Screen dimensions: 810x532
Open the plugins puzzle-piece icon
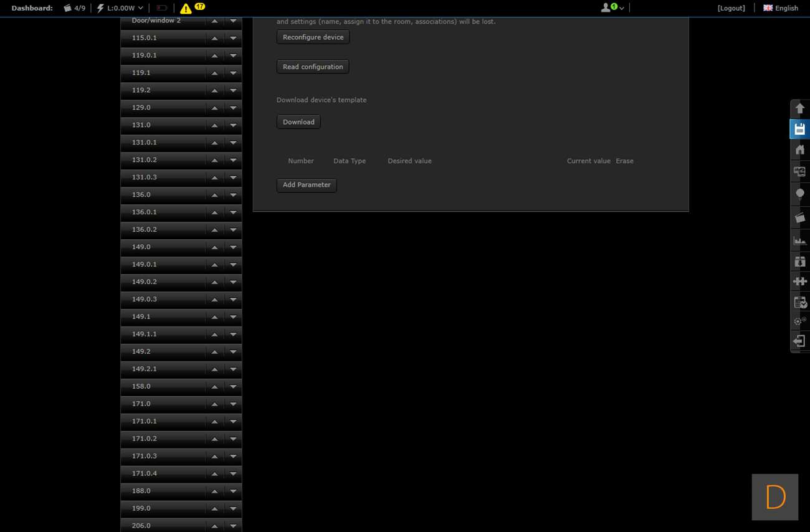[x=800, y=282]
